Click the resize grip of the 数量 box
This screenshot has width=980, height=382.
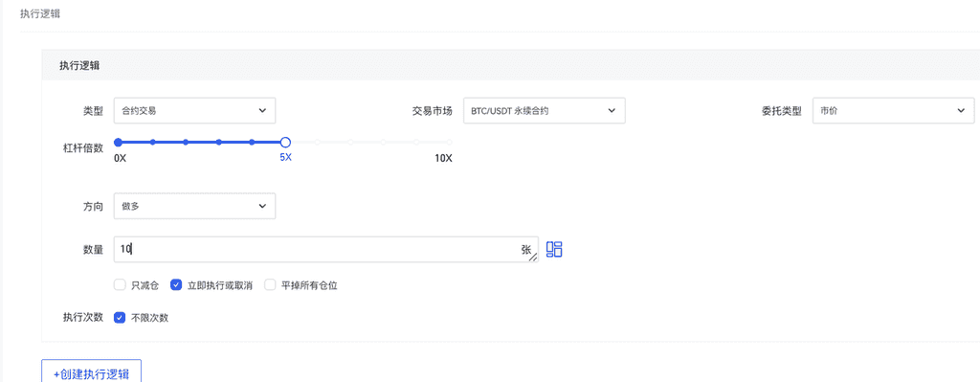pos(533,257)
